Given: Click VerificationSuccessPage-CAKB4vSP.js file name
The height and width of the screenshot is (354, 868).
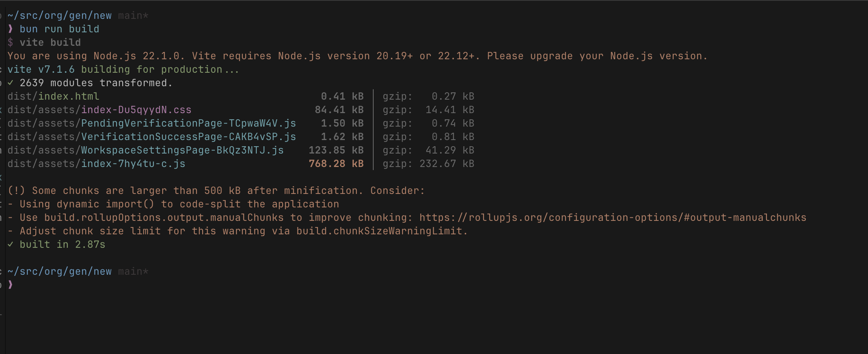Looking at the screenshot, I should (188, 137).
